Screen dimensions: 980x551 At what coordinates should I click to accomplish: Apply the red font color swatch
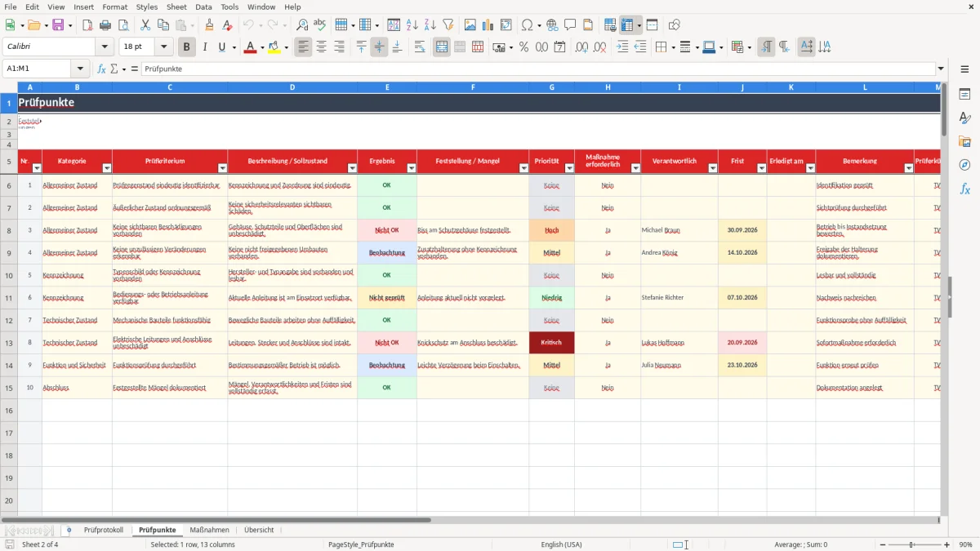tap(250, 47)
